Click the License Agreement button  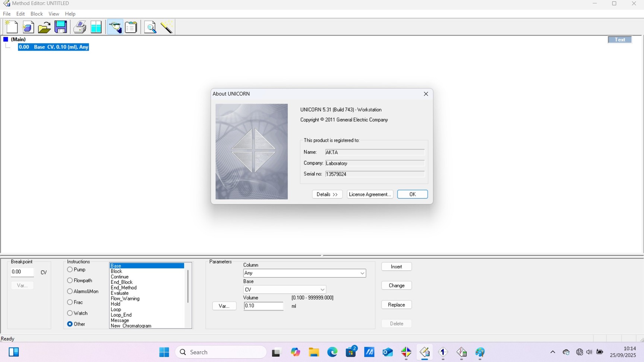370,194
